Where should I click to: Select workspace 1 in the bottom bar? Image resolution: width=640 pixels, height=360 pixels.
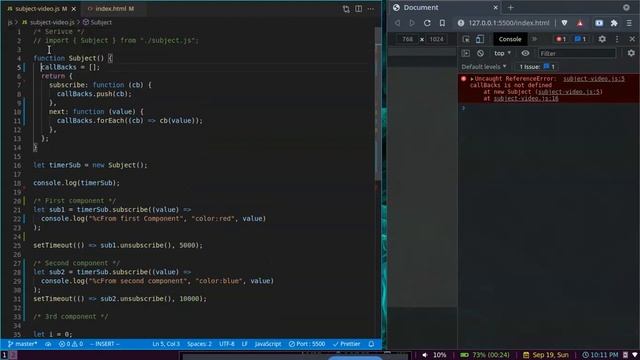[x=4, y=355]
